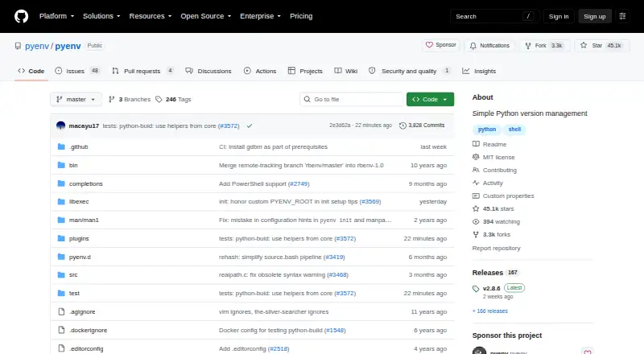Switch to the Code tab
Viewport: 644px width, 354px height.
[x=31, y=71]
